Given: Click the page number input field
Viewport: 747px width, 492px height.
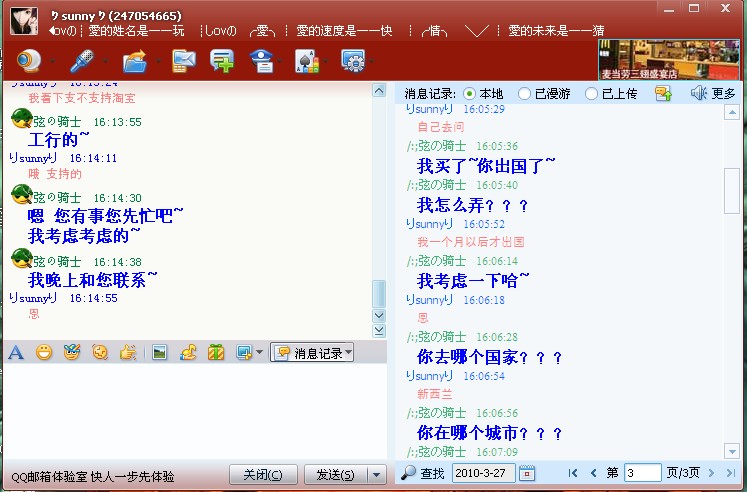Looking at the screenshot, I should [642, 473].
